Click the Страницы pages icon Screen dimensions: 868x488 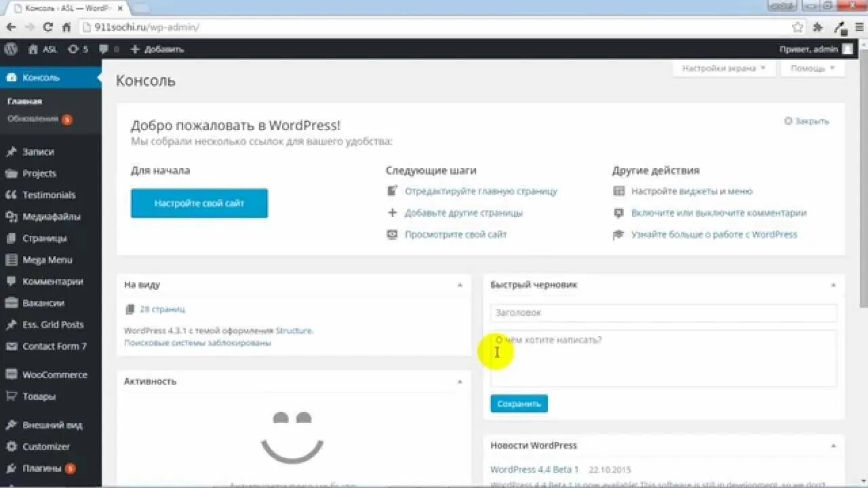(x=11, y=238)
